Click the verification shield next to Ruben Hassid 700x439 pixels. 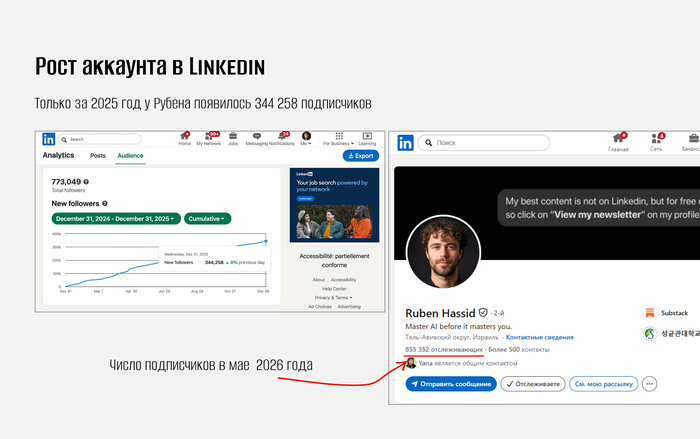click(x=483, y=313)
